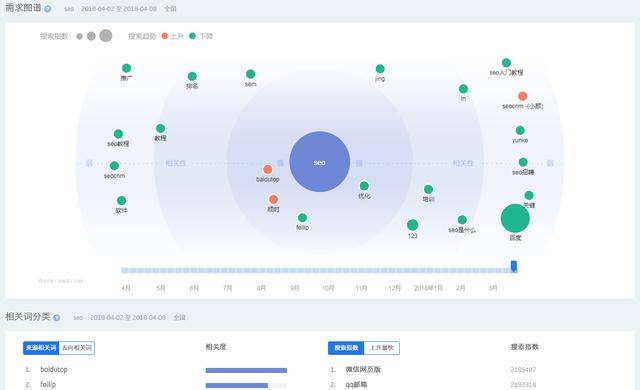This screenshot has width=640, height=390.
Task: Click the timeline track above 10月
Action: coord(328,270)
